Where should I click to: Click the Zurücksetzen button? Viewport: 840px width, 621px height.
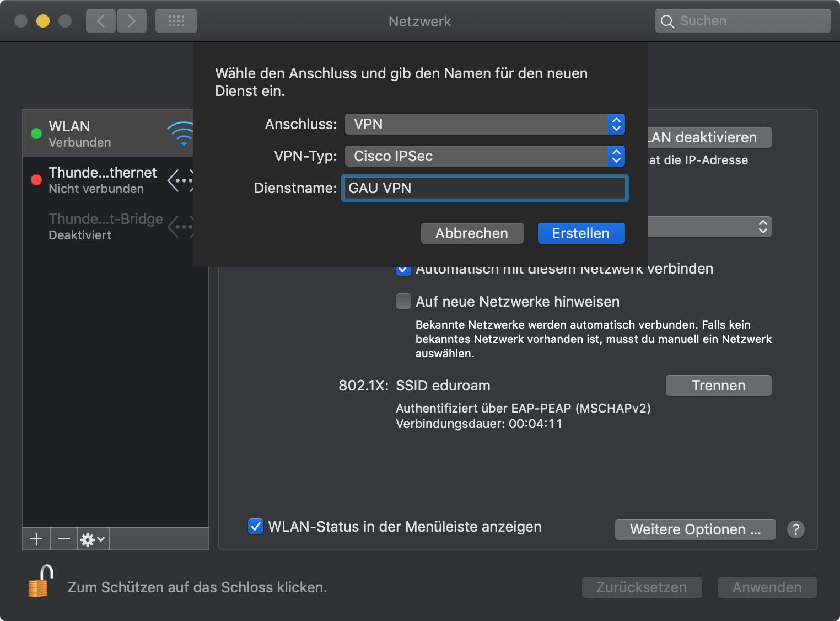coord(642,587)
